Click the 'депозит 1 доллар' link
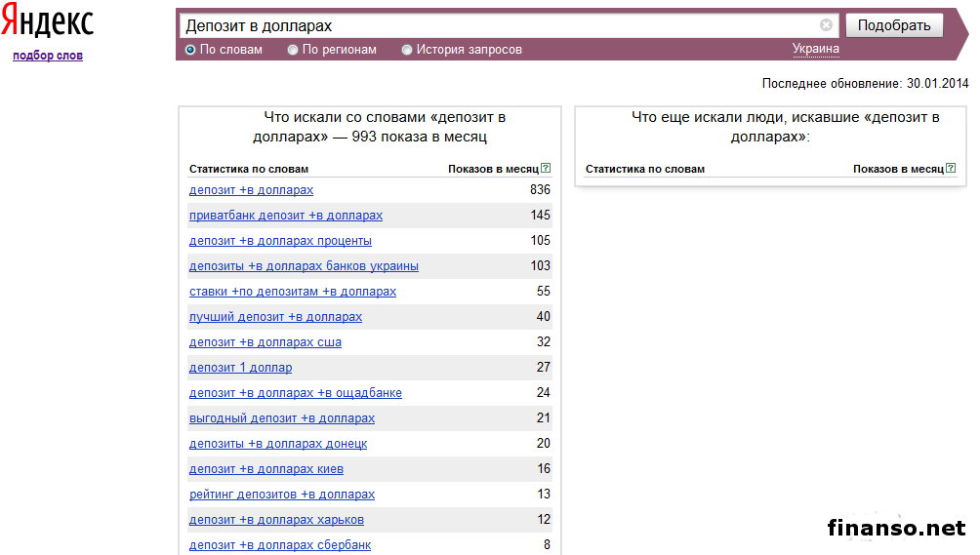Screen dimensions: 980x555 240,368
